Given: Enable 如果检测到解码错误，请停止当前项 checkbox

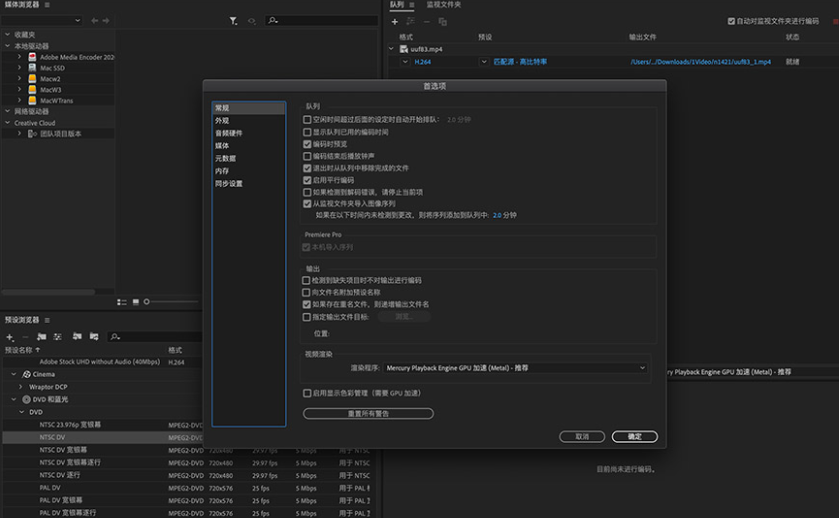Looking at the screenshot, I should (307, 192).
